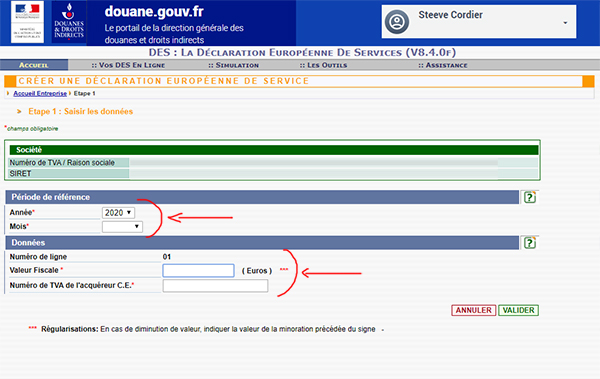The height and width of the screenshot is (379, 600).
Task: Click the French Republic ministry logo
Action: click(27, 22)
